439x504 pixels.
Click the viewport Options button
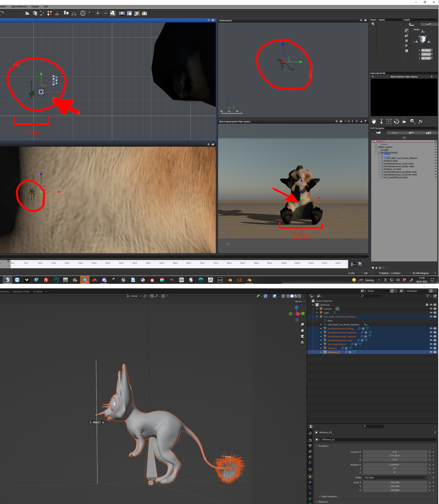[x=299, y=301]
